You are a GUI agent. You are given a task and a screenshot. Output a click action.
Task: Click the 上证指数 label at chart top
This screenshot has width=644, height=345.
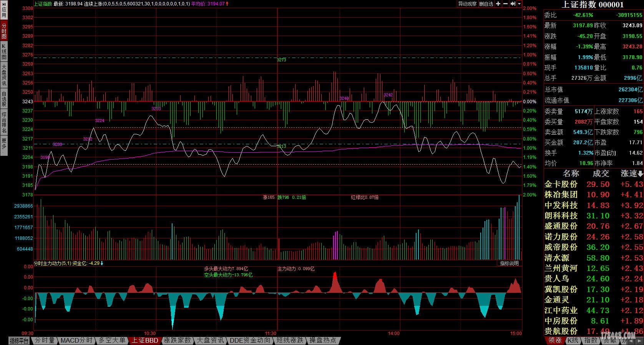(x=43, y=4)
